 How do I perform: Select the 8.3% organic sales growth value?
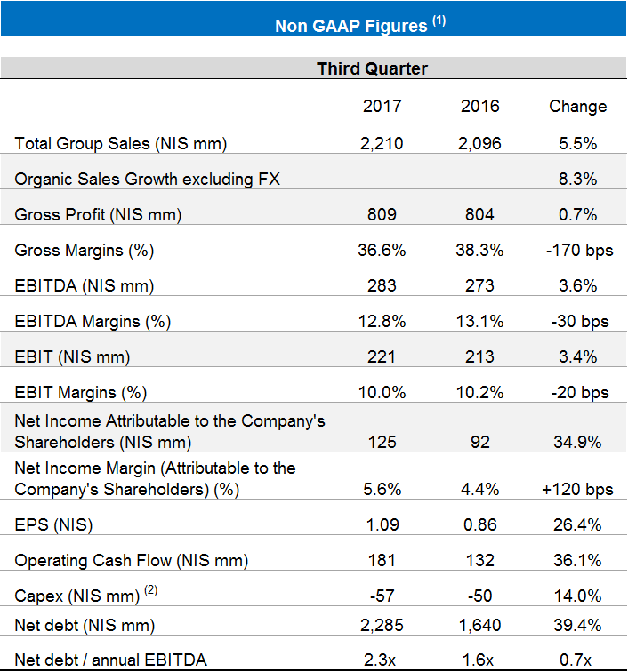[x=577, y=179]
